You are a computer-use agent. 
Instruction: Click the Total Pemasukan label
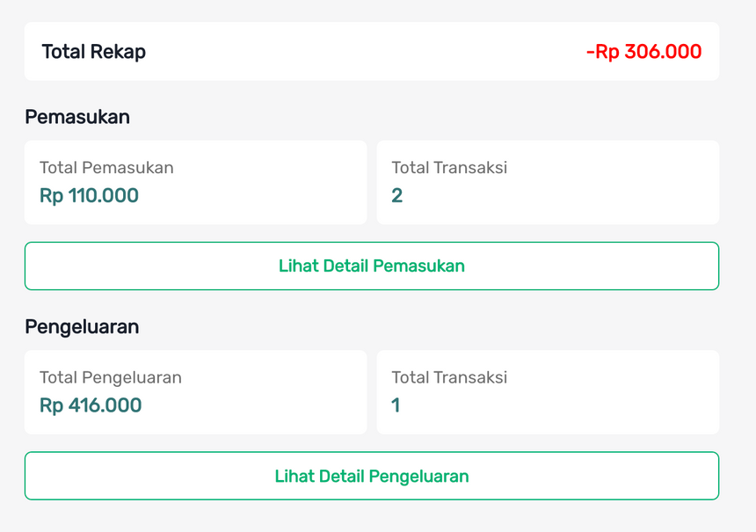(x=105, y=167)
